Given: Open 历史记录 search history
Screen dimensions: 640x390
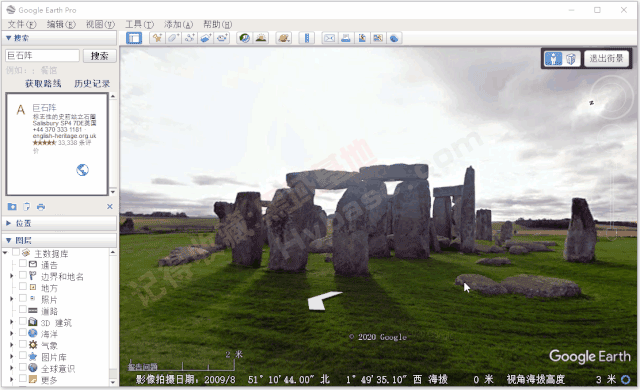Looking at the screenshot, I should click(x=92, y=84).
